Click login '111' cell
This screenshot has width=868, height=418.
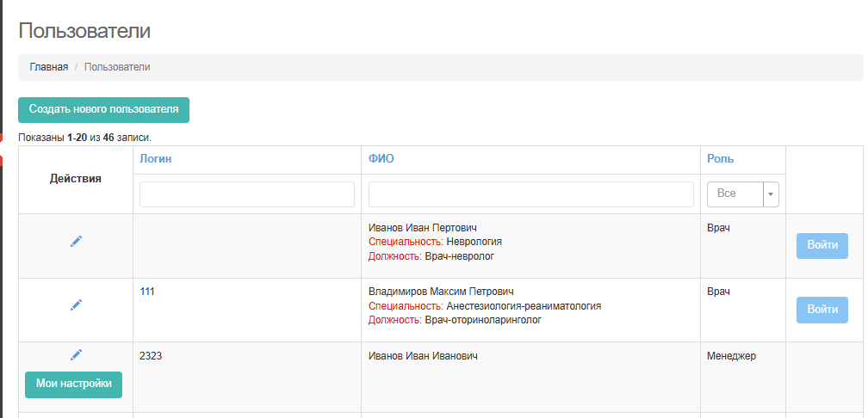point(147,292)
